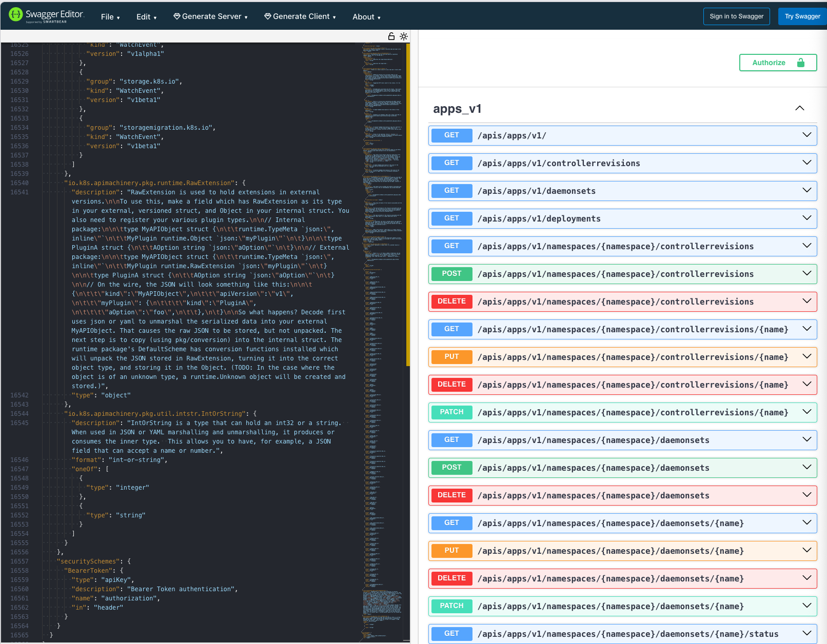Click the Swagger Editor logo icon
827x644 pixels.
point(15,14)
